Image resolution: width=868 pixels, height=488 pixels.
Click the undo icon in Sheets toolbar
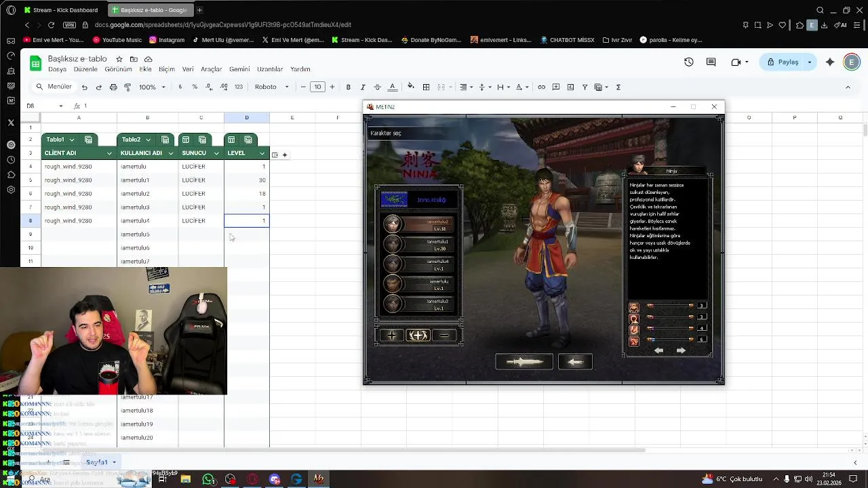click(84, 87)
